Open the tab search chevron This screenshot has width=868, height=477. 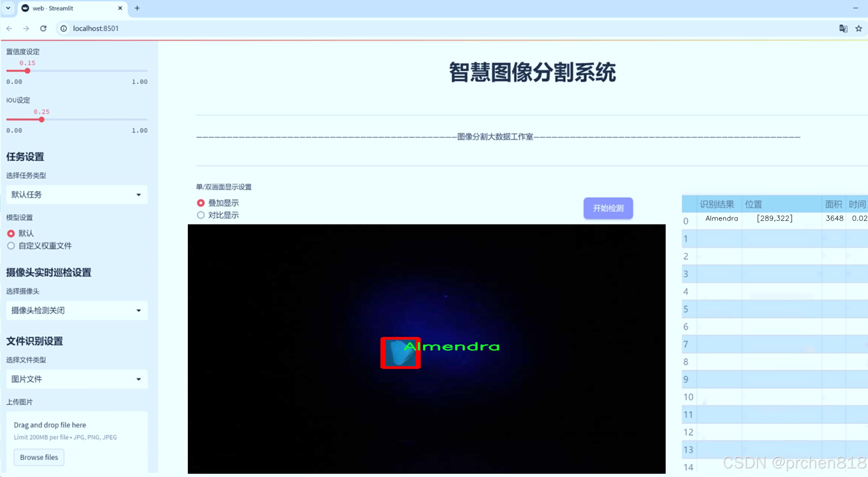tap(8, 8)
